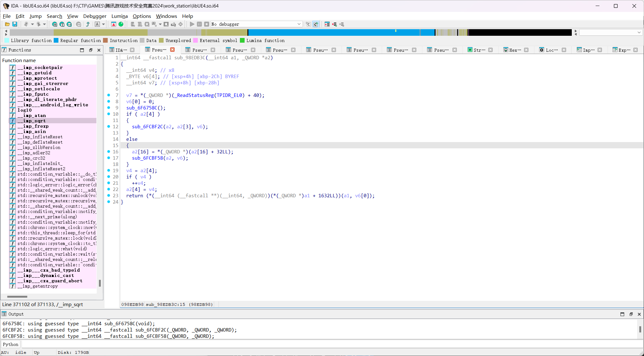Viewport: 644px width, 356px height.
Task: Switch to the Imports tab
Action: tap(588, 50)
